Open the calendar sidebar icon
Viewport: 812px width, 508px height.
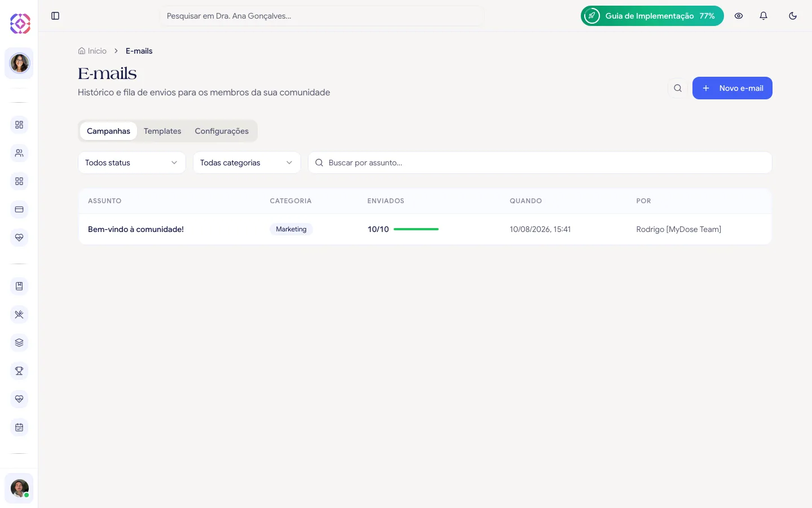click(x=19, y=427)
